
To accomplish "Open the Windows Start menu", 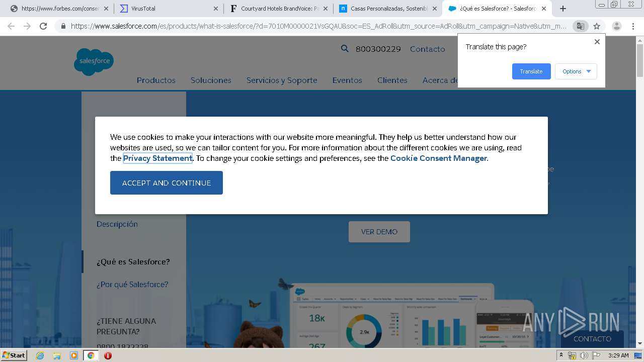I will coord(14,355).
